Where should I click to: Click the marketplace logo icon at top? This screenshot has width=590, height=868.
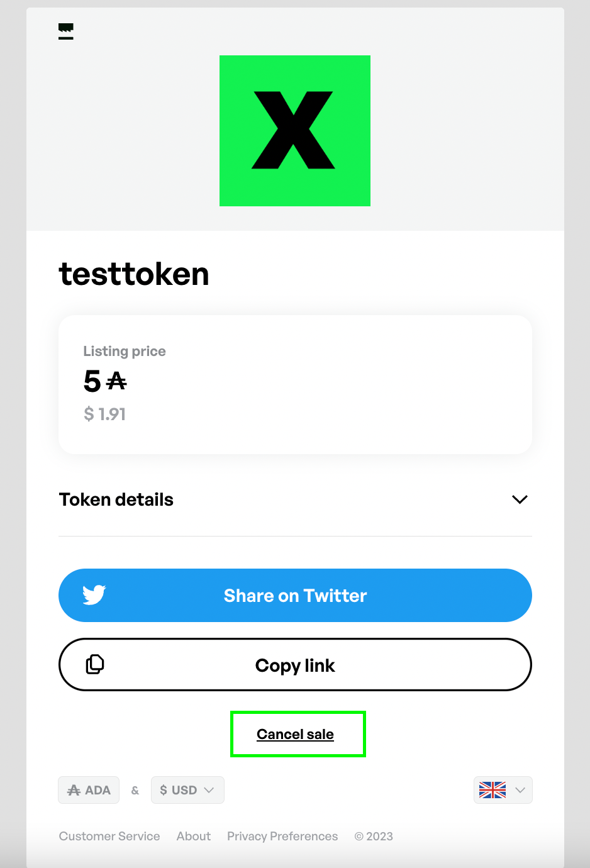pyautogui.click(x=66, y=31)
